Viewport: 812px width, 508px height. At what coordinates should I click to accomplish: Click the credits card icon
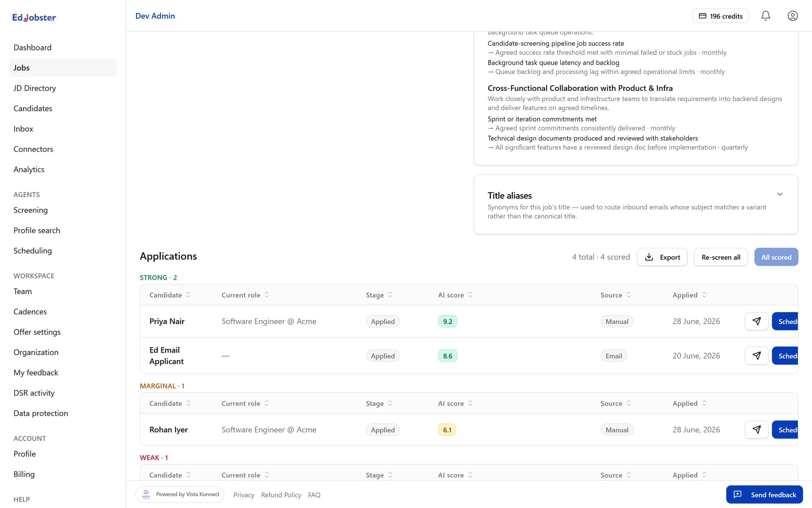tap(702, 16)
